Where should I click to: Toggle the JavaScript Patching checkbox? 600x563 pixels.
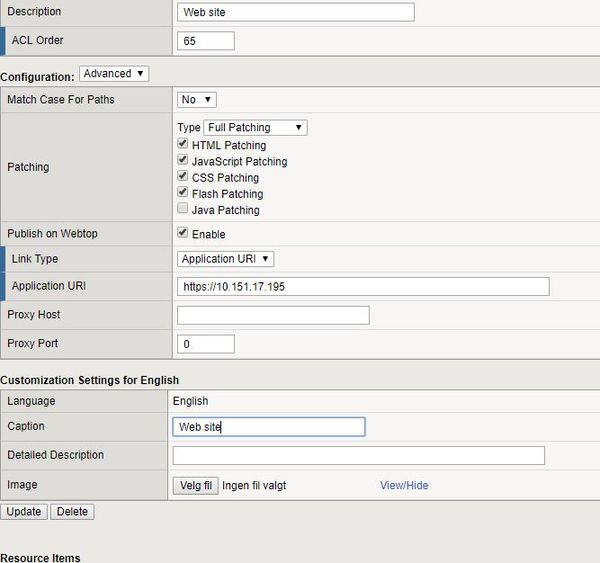click(183, 161)
